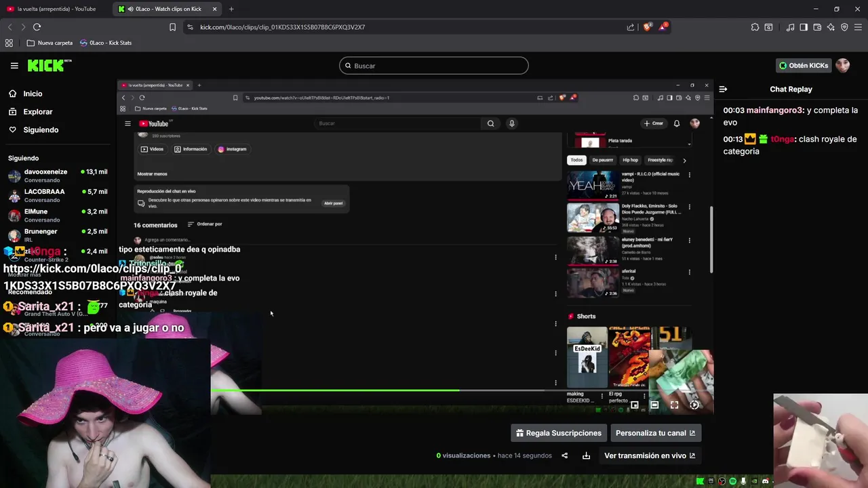Screen dimensions: 868x488
Task: Toggle theater mode on the clip player
Action: [654, 405]
